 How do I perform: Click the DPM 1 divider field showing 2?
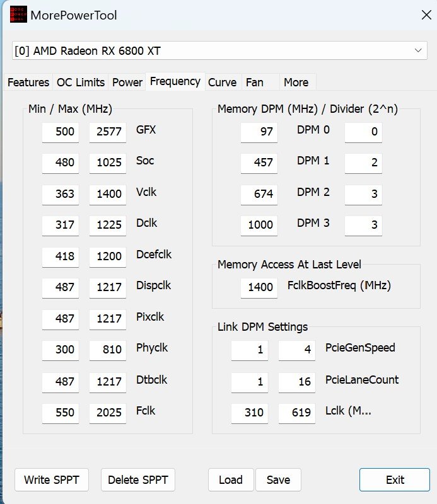(363, 163)
